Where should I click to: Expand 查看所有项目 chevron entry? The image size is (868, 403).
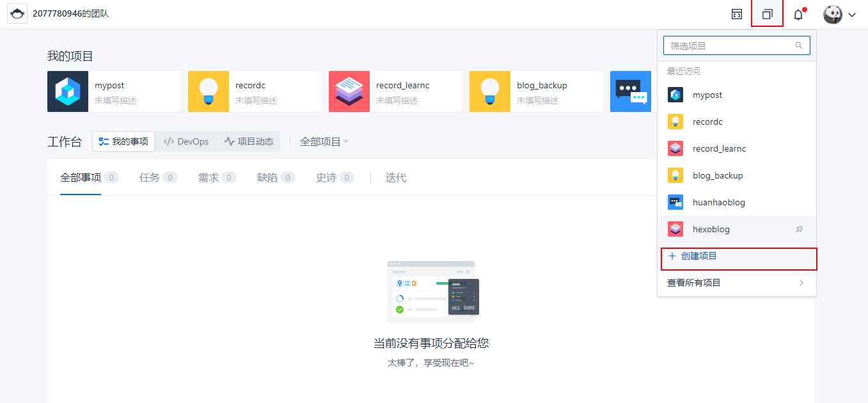pos(801,283)
